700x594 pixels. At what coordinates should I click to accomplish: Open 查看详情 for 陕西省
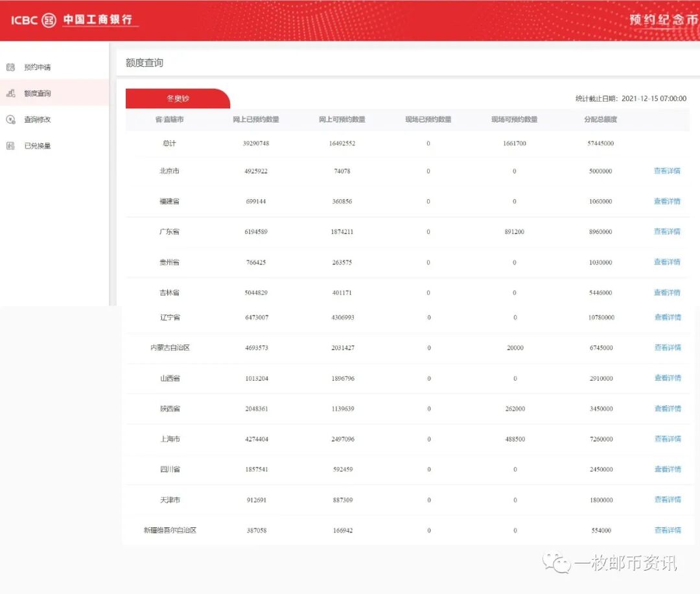(668, 408)
